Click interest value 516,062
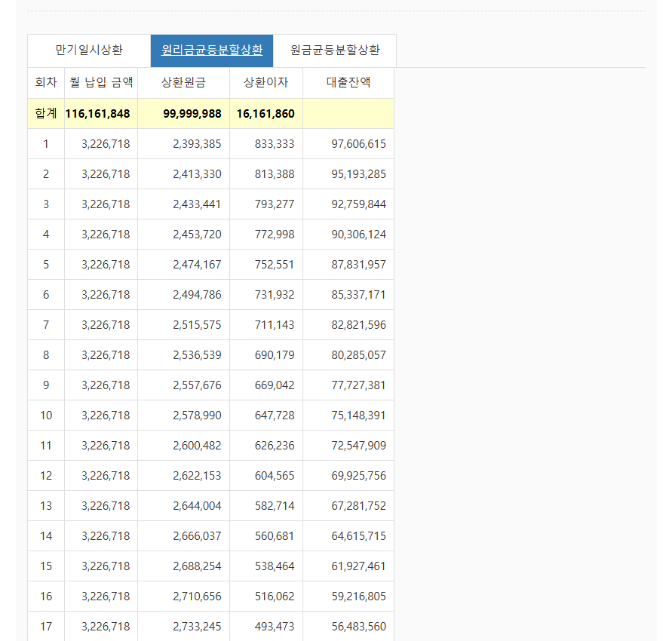Screen dimensions: 672x641 click(x=275, y=597)
